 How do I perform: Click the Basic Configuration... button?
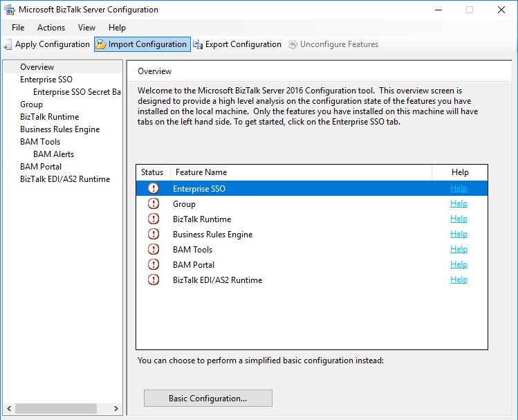pos(208,398)
